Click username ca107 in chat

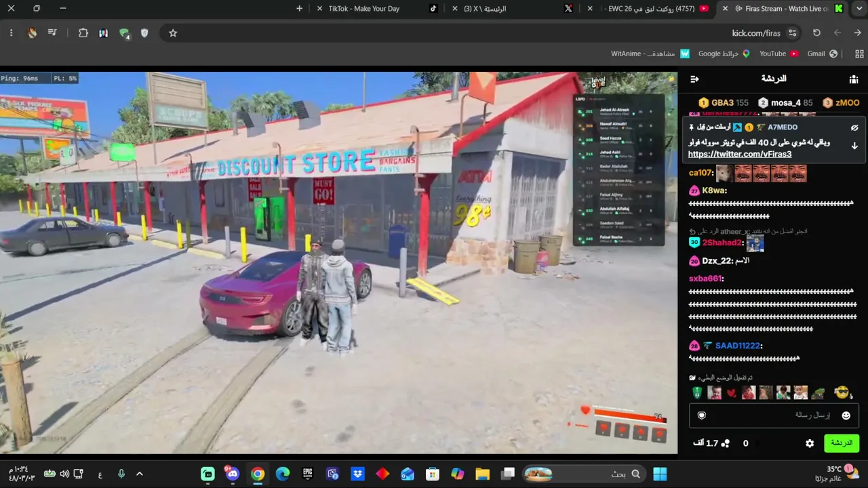pyautogui.click(x=701, y=173)
